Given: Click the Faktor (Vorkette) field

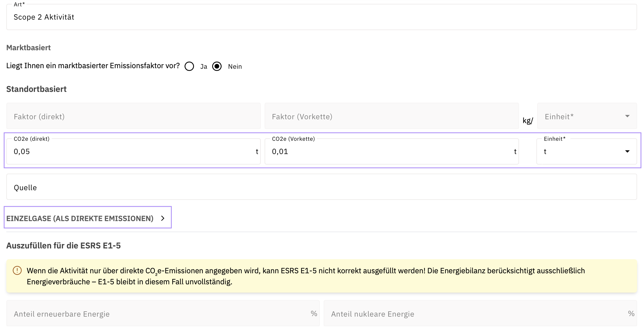Looking at the screenshot, I should point(391,116).
